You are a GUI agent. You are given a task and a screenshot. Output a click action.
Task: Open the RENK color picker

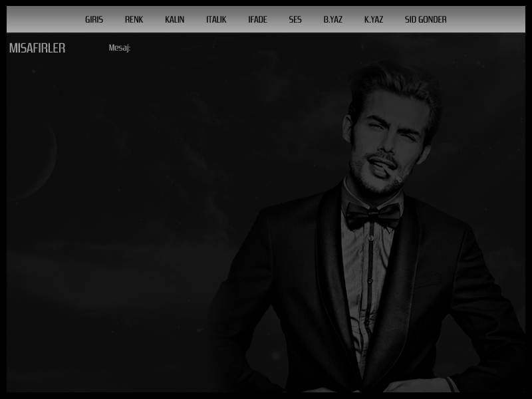(134, 19)
